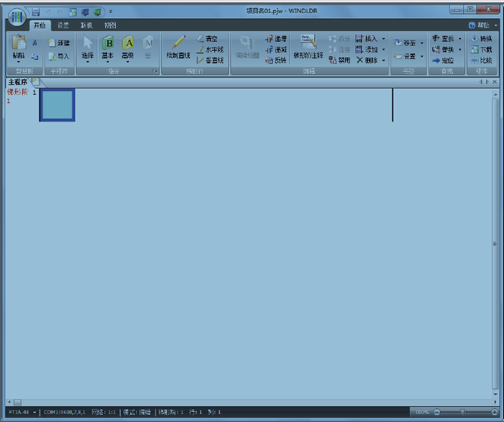Click the Paste clipboard icon

pos(19,42)
